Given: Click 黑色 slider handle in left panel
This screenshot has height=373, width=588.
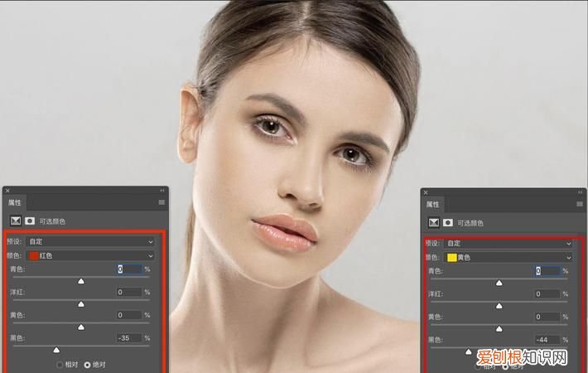Looking at the screenshot, I should [x=56, y=350].
